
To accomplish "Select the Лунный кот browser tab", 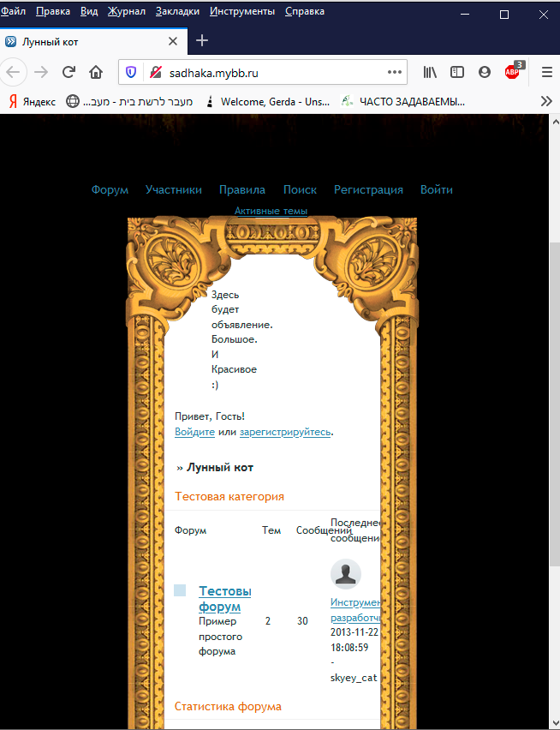I will point(93,41).
